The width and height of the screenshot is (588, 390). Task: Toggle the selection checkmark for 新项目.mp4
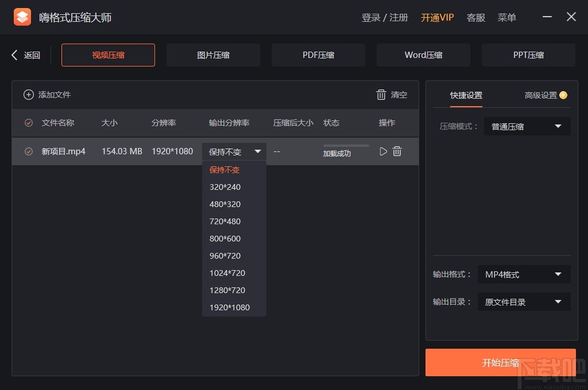[29, 151]
